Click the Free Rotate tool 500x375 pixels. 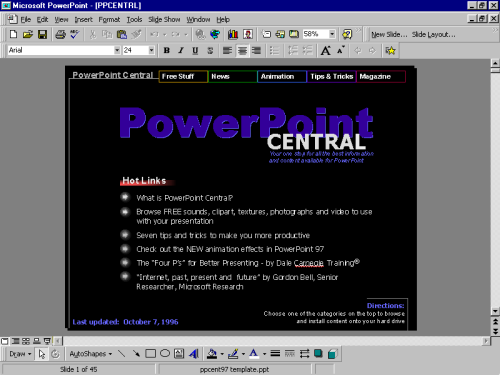[55, 354]
